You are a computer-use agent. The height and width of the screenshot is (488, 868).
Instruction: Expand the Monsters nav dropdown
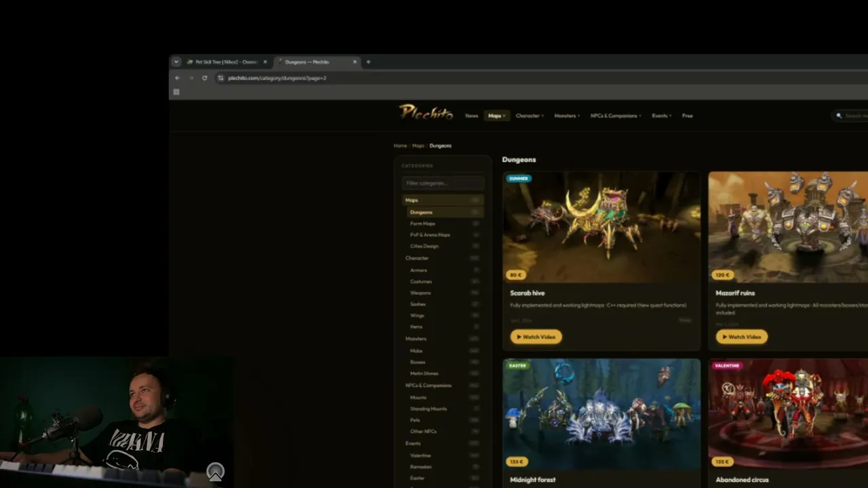point(567,116)
